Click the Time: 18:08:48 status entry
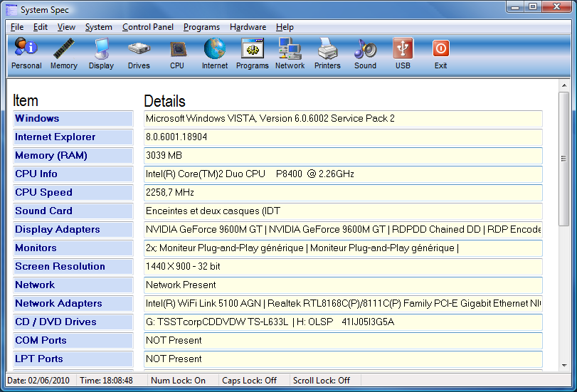The width and height of the screenshot is (577, 392). click(x=106, y=381)
